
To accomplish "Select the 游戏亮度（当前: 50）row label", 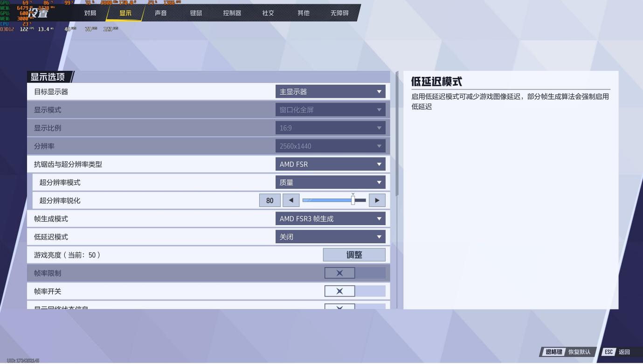I will 68,255.
